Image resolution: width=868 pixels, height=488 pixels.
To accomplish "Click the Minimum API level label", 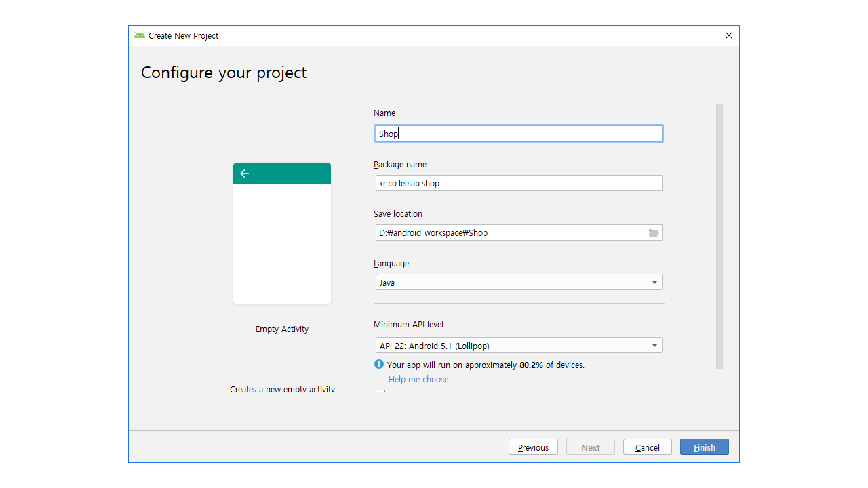I will click(x=408, y=325).
